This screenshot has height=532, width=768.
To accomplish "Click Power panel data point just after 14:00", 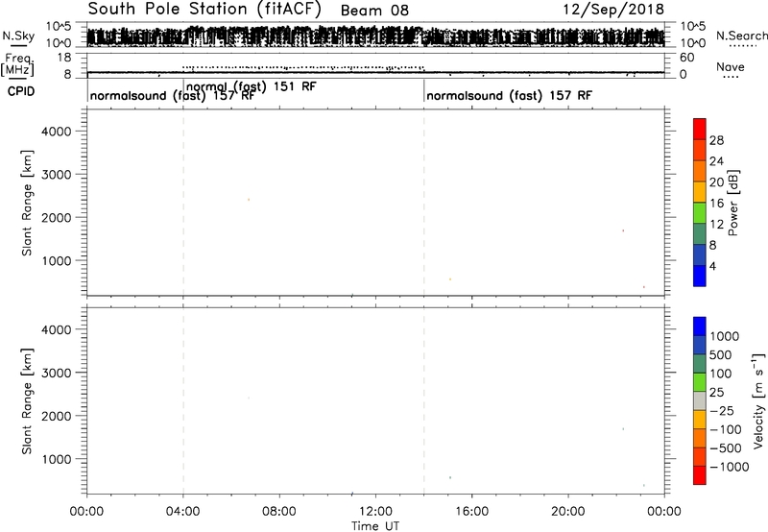I will tap(450, 279).
